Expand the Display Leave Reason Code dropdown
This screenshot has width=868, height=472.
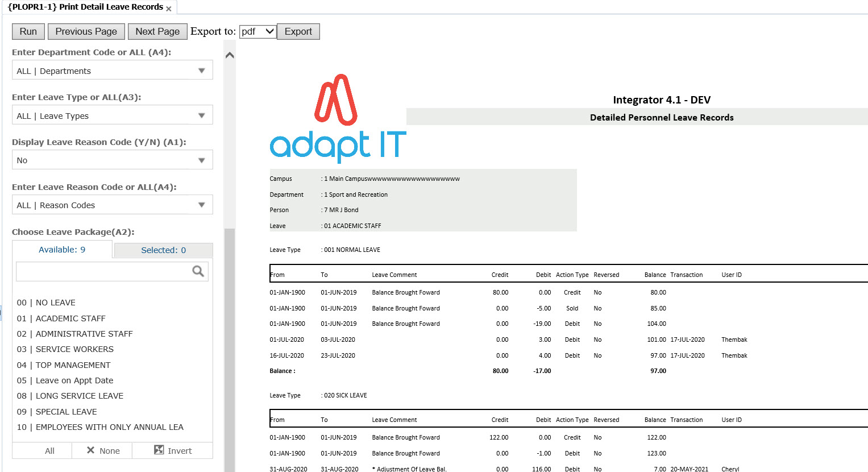(112, 160)
